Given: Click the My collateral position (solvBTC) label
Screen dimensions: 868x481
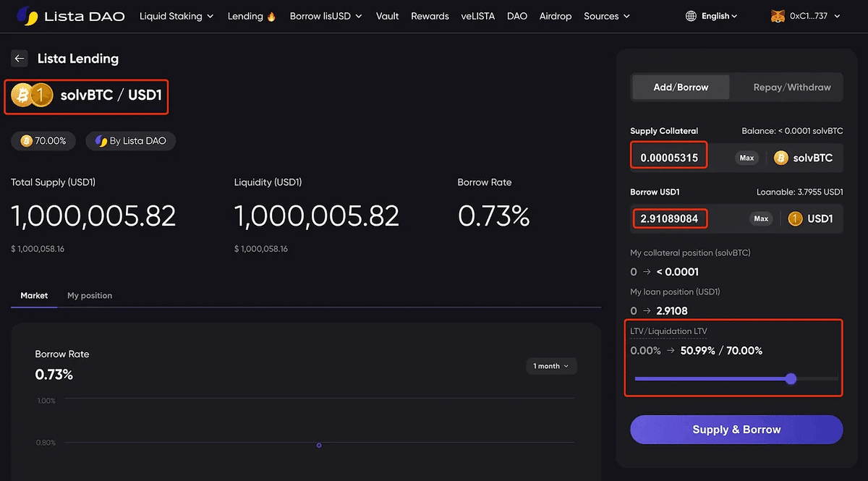Looking at the screenshot, I should 690,253.
